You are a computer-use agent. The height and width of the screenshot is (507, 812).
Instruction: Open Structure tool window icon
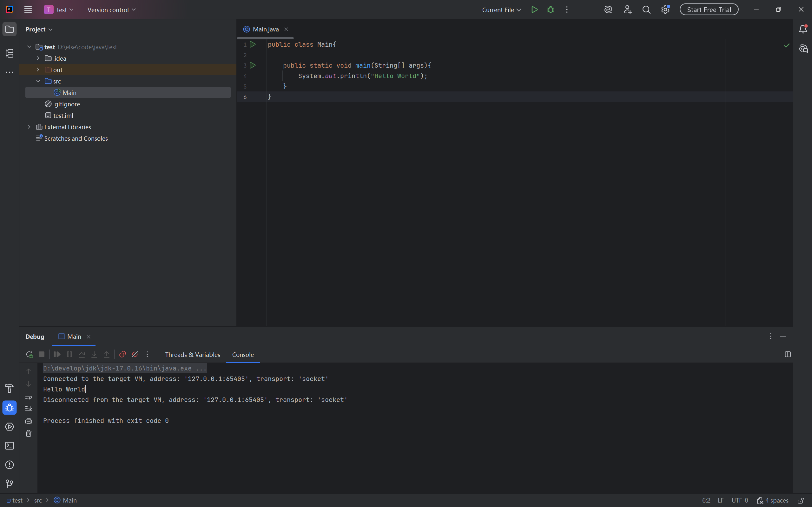[x=10, y=53]
